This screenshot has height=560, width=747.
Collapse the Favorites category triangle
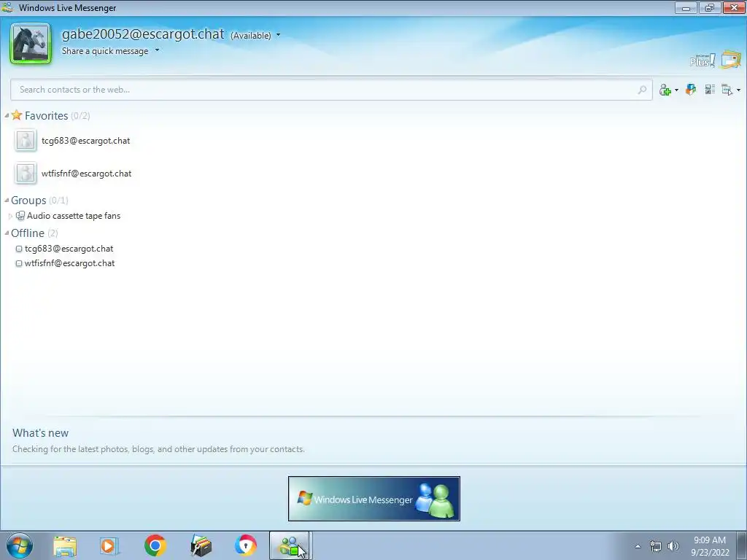click(7, 116)
